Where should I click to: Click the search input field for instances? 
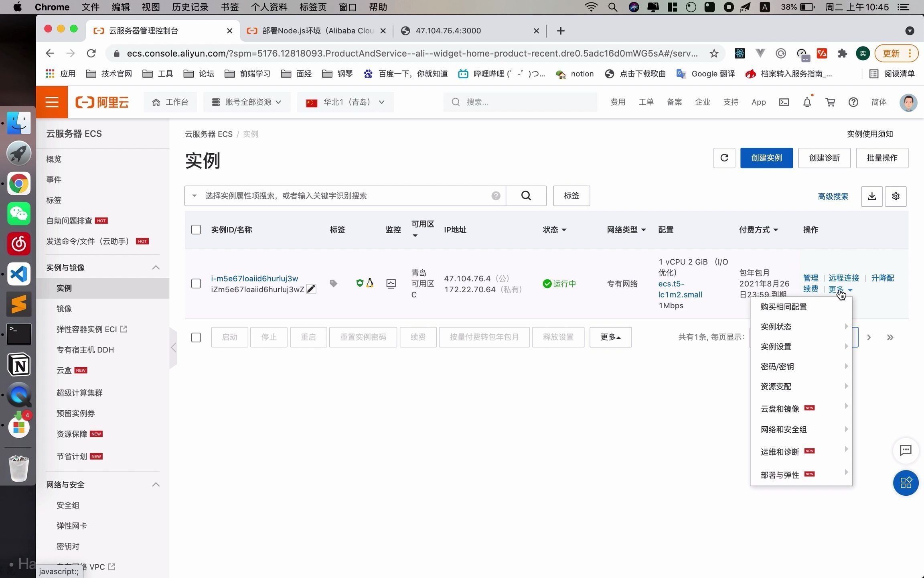346,196
